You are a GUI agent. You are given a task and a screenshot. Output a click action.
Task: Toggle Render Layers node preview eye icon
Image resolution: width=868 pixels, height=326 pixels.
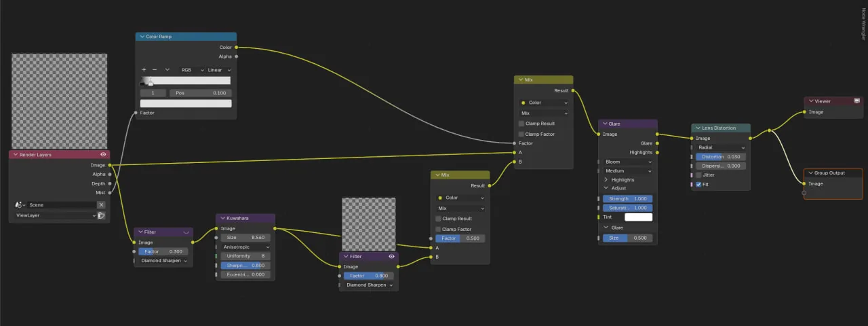point(103,155)
